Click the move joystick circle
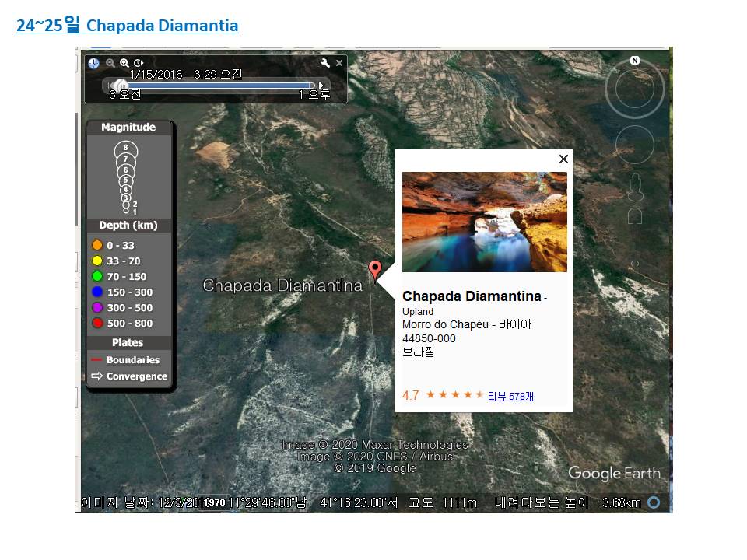 (x=635, y=145)
